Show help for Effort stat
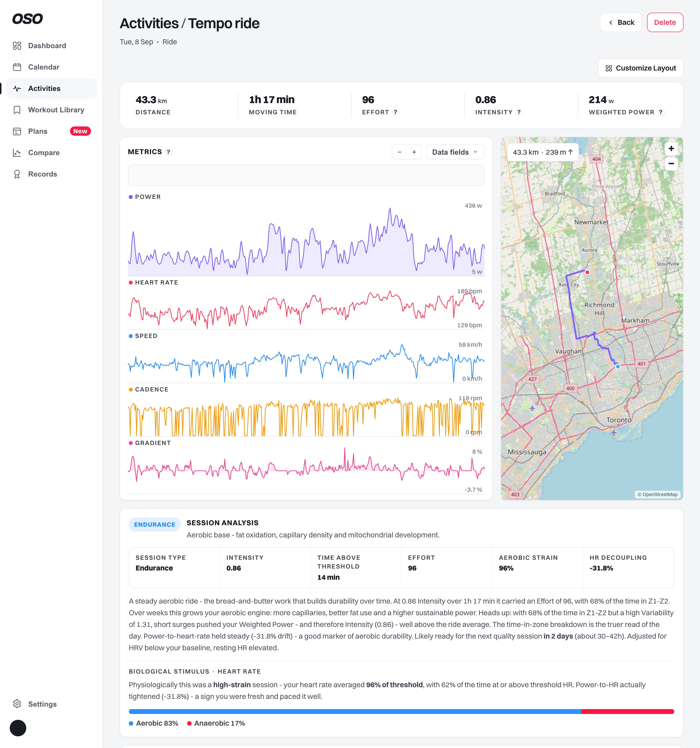Image resolution: width=700 pixels, height=748 pixels. point(395,112)
